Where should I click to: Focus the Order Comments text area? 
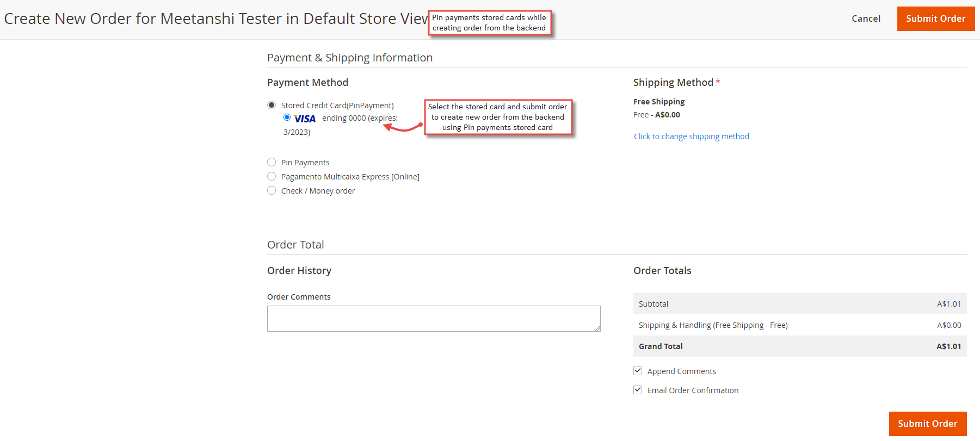pos(433,319)
